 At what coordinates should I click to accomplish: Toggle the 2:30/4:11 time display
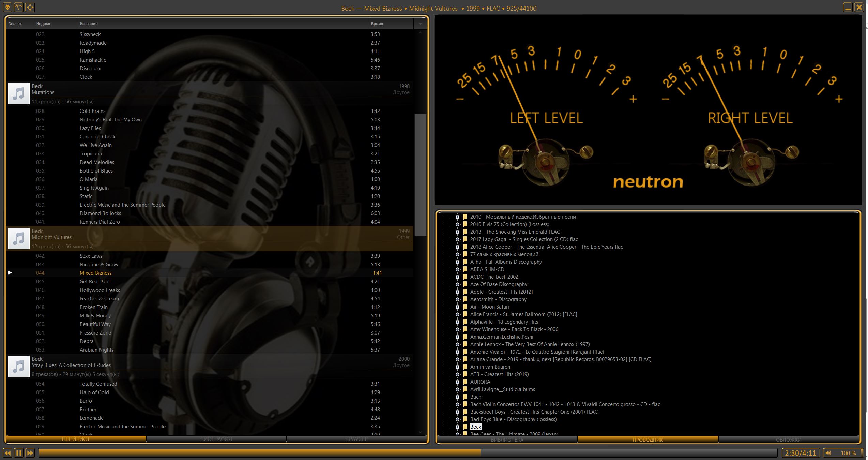coord(801,453)
